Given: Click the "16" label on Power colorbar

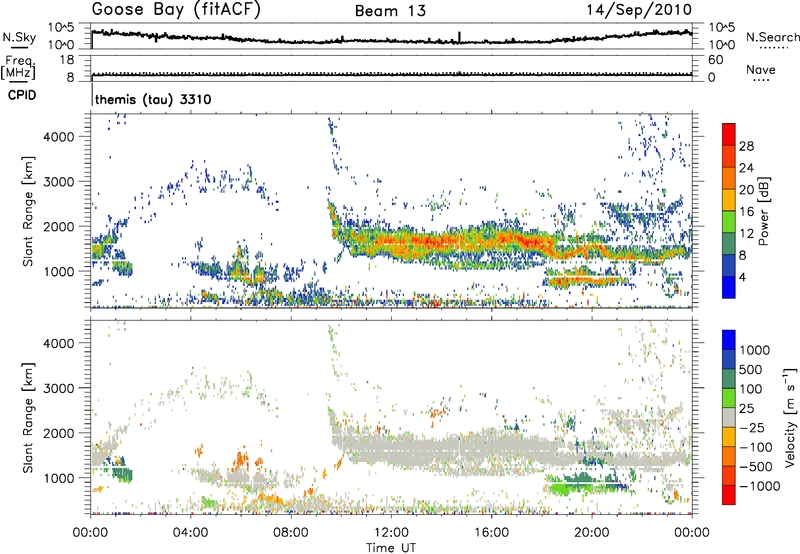Looking at the screenshot, I should pyautogui.click(x=746, y=212).
